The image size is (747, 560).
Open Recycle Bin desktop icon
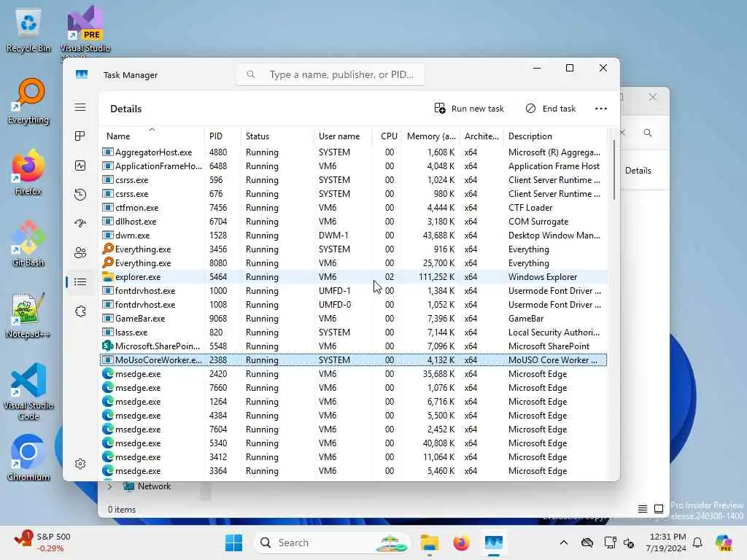pyautogui.click(x=28, y=31)
